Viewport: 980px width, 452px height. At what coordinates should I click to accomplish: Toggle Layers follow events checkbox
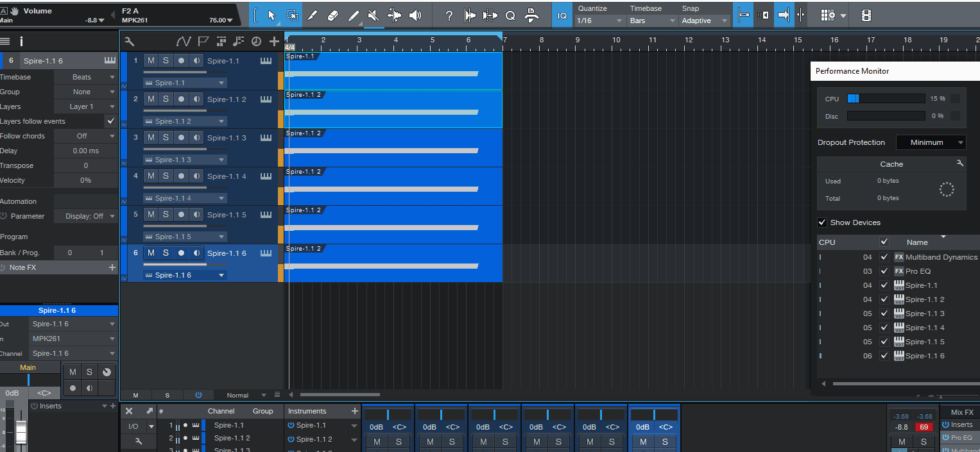111,121
